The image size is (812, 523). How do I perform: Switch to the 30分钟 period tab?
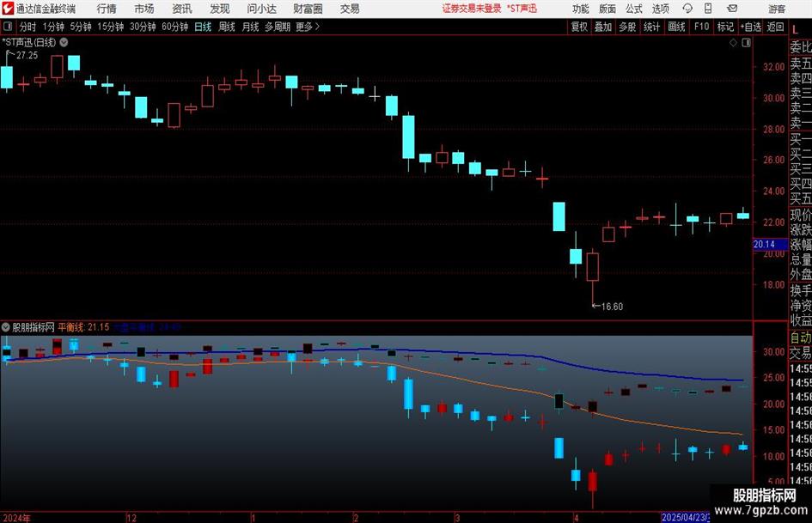click(x=143, y=27)
